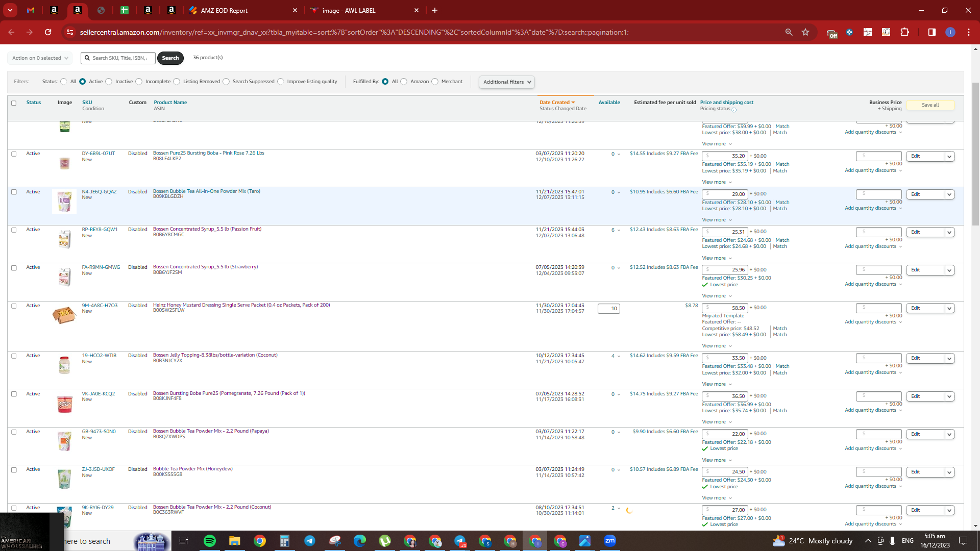
Task: Open a new browser tab
Action: click(435, 10)
